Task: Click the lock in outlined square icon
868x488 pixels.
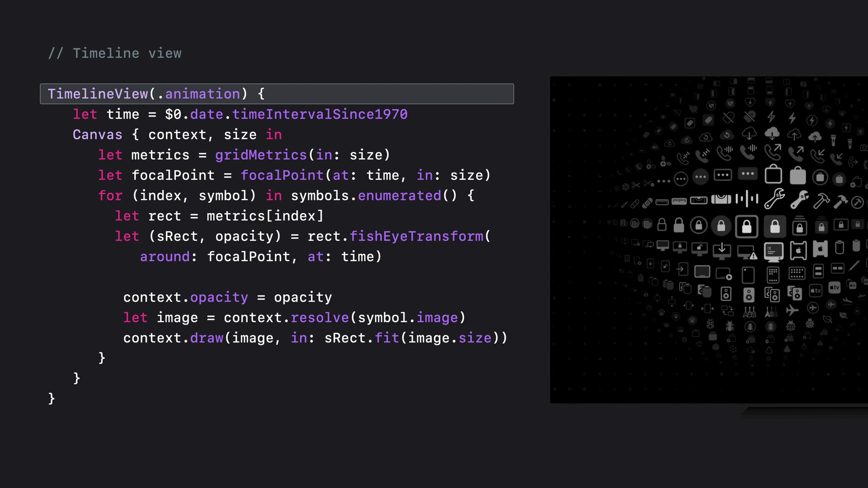Action: 747,226
